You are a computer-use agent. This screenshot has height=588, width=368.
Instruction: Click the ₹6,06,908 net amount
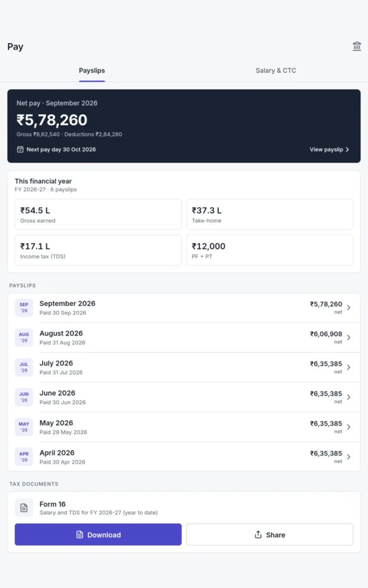pyautogui.click(x=326, y=334)
